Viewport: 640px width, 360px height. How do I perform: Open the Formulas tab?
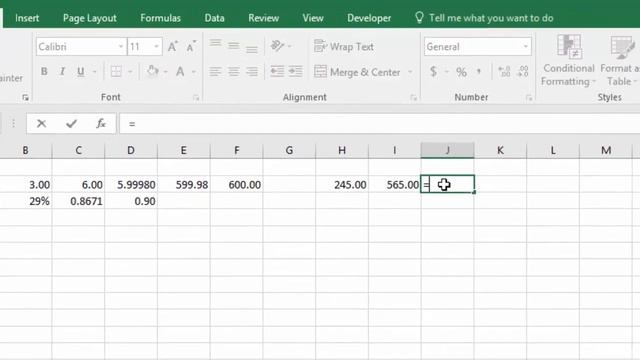(x=160, y=18)
